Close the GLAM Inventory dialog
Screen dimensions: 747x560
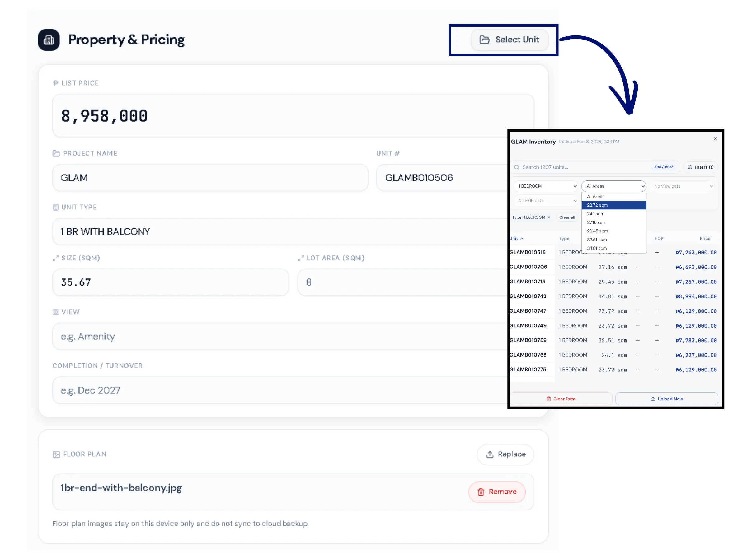(x=715, y=139)
